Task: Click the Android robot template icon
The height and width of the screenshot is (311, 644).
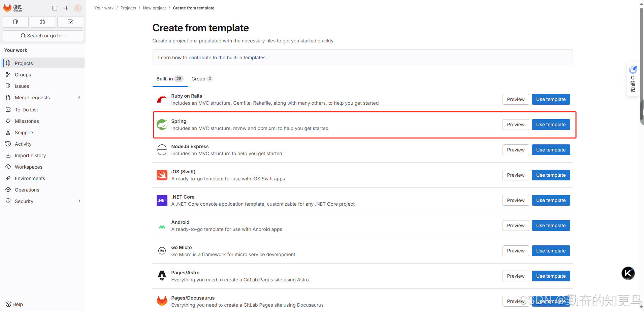Action: pos(162,227)
